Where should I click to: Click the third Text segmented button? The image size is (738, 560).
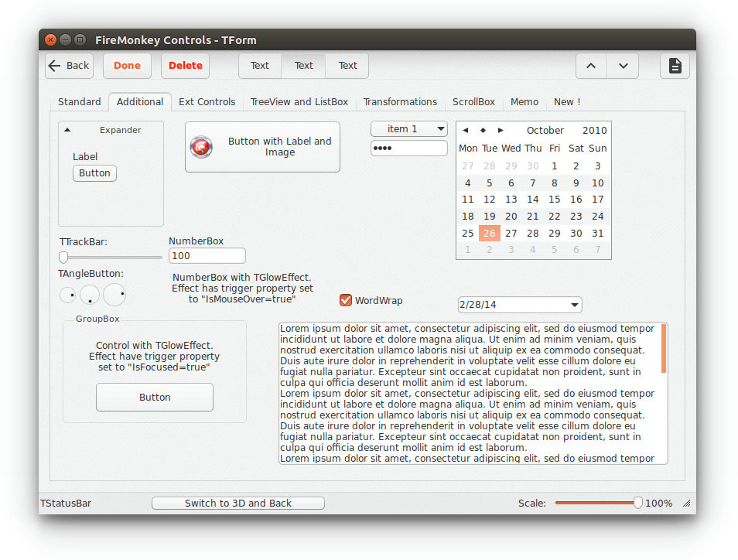coord(347,66)
